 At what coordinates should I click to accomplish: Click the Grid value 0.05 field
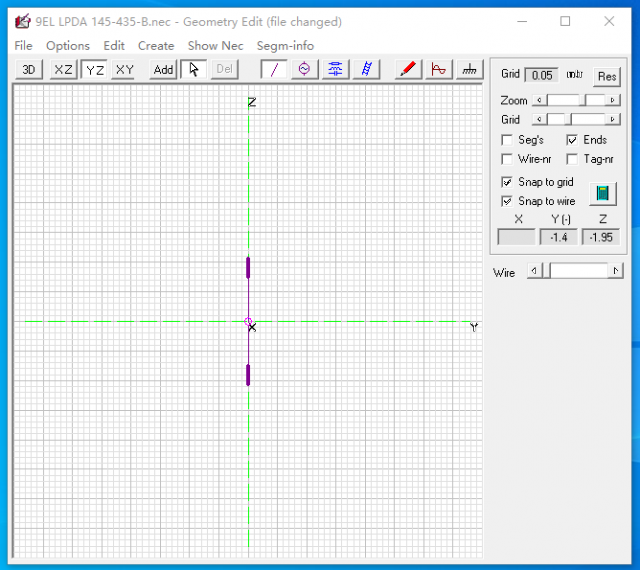(542, 75)
